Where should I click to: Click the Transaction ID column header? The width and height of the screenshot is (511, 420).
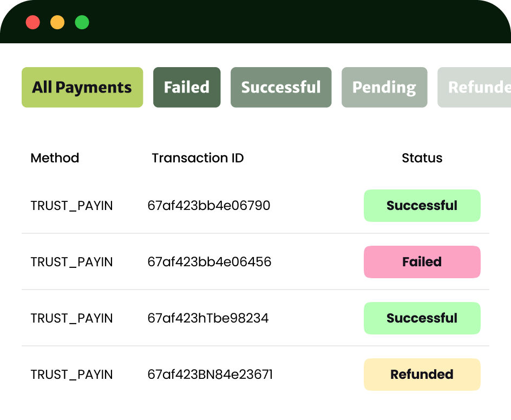198,158
